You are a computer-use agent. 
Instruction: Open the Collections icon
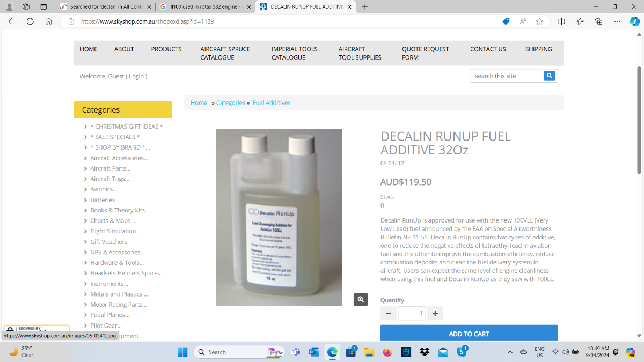[x=599, y=21]
